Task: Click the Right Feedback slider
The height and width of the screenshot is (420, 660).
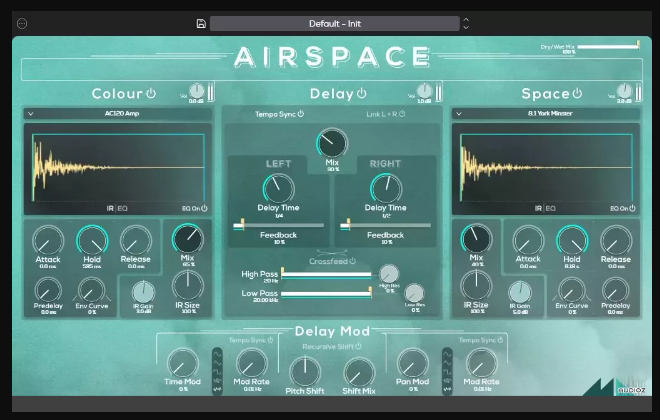Action: [386, 226]
